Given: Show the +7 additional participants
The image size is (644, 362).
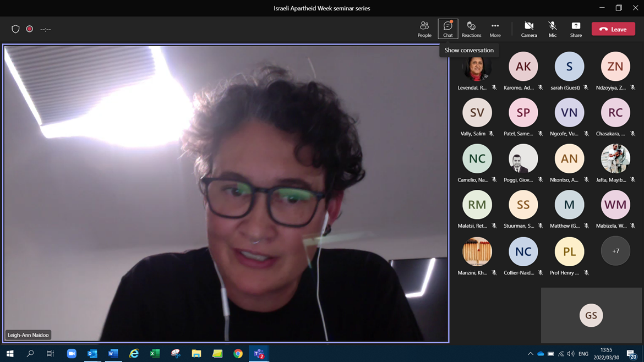Looking at the screenshot, I should [x=615, y=251].
